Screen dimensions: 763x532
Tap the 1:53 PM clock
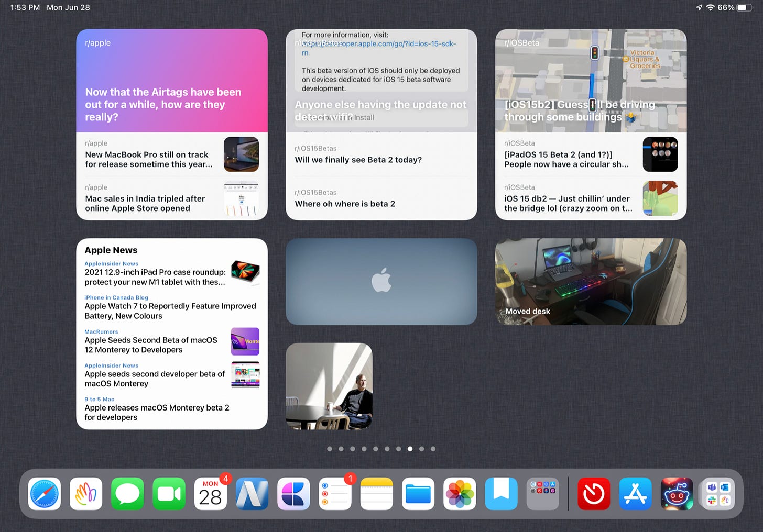click(x=25, y=7)
